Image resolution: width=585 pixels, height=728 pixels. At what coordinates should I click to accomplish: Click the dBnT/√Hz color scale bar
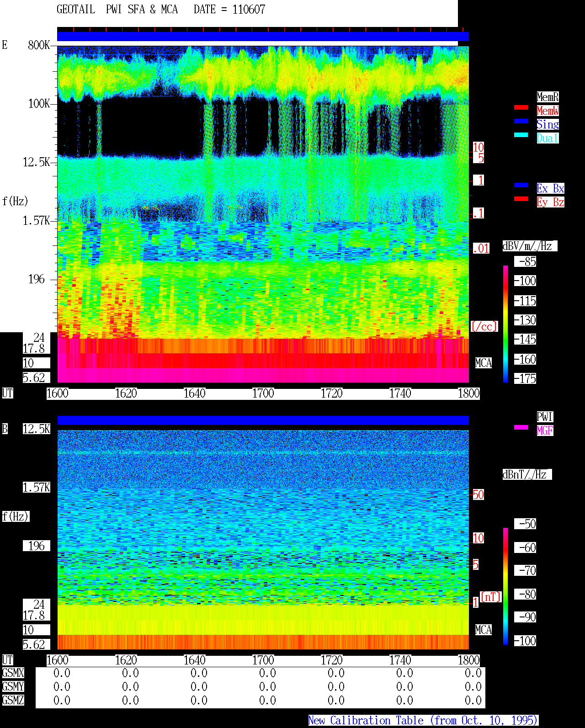pyautogui.click(x=505, y=586)
